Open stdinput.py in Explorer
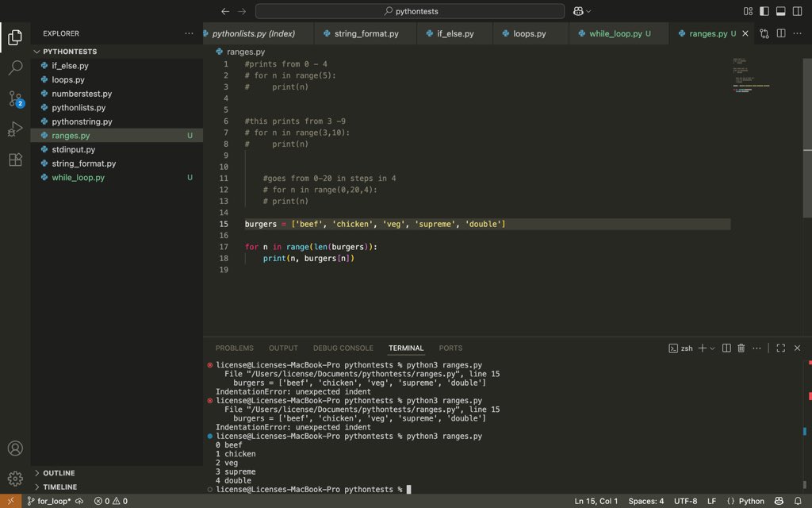The image size is (812, 508). (117, 149)
